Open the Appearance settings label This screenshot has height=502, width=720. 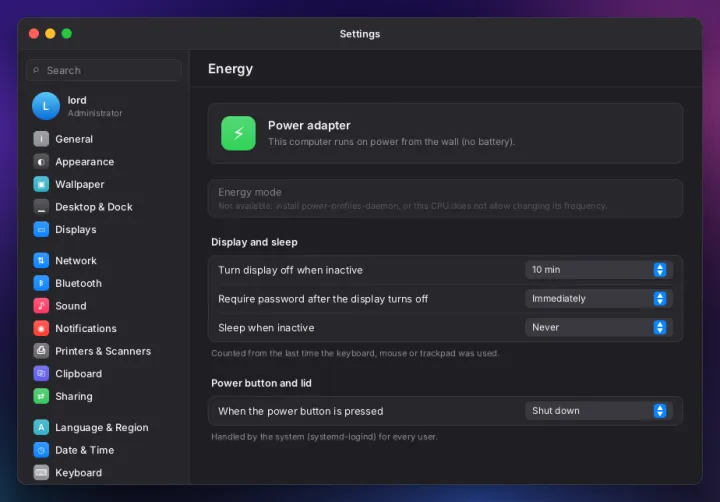(x=84, y=162)
